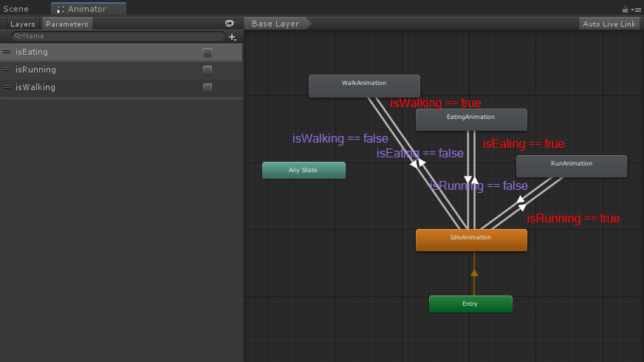
Task: Open the Scene tab
Action: [x=16, y=9]
